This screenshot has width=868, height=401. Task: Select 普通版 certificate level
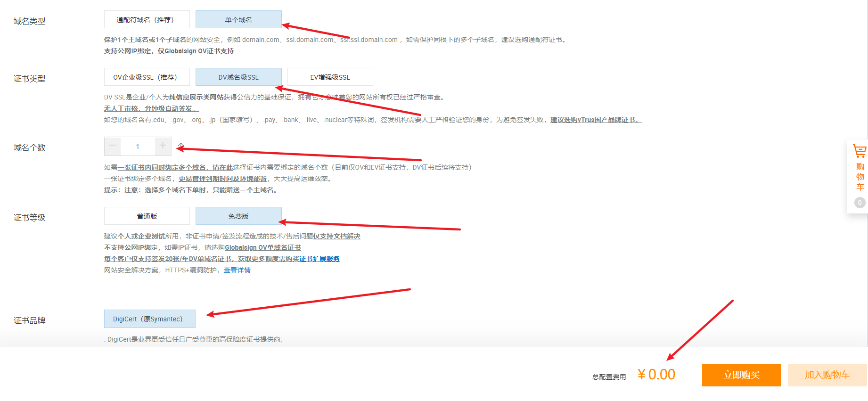147,216
